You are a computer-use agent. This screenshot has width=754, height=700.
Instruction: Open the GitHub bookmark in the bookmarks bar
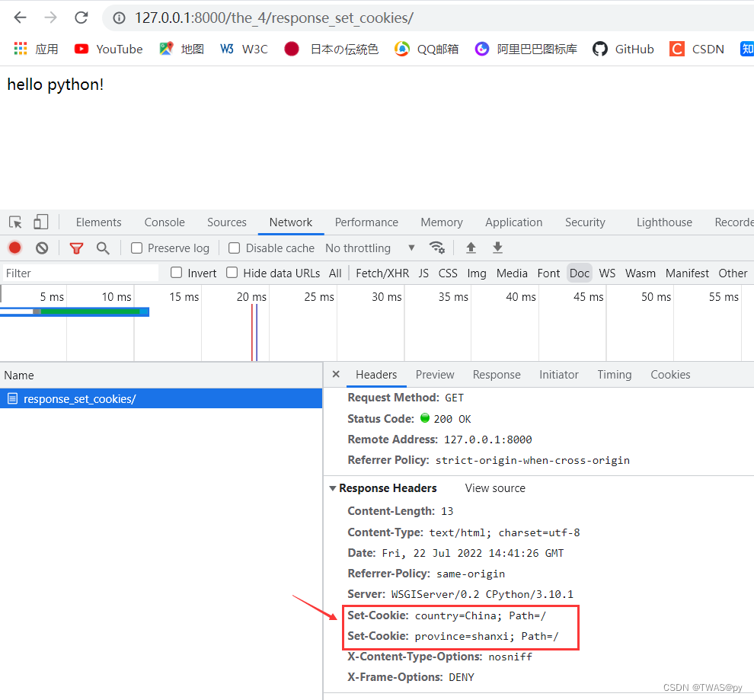coord(623,48)
